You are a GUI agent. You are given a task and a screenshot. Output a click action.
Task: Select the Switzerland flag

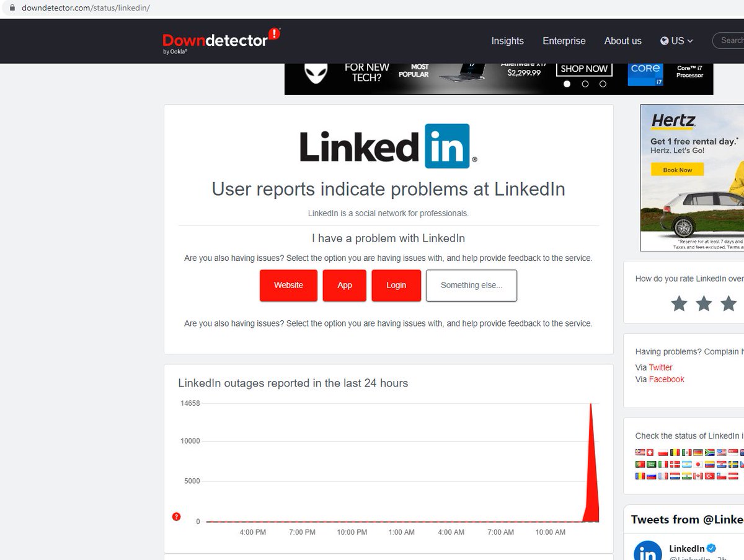click(x=650, y=452)
